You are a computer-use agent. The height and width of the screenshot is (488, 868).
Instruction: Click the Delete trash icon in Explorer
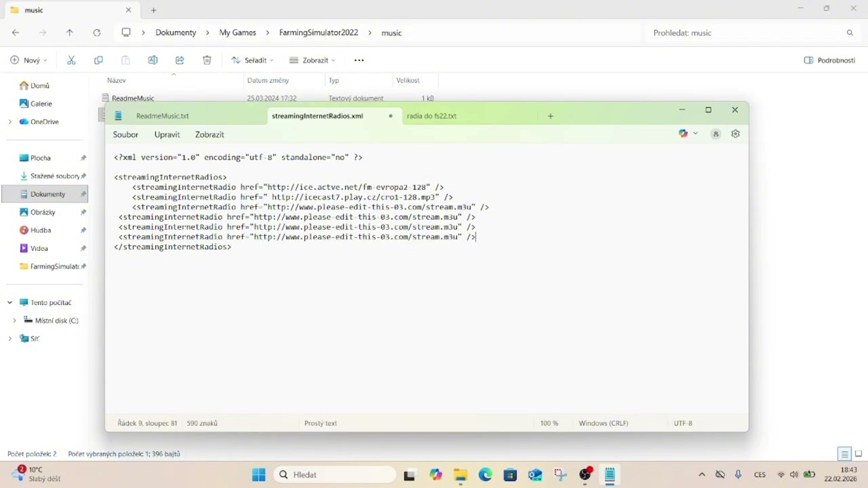pyautogui.click(x=207, y=60)
